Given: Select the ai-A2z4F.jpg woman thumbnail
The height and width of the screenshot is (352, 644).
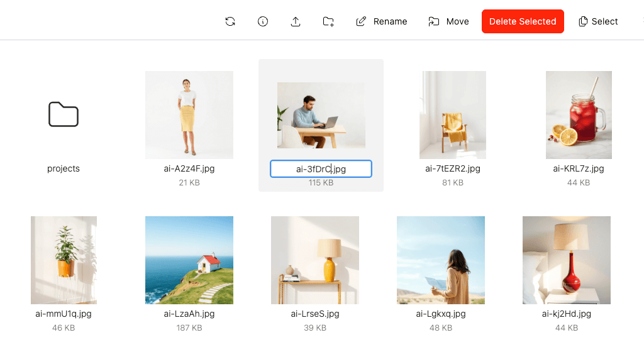Looking at the screenshot, I should click(189, 114).
